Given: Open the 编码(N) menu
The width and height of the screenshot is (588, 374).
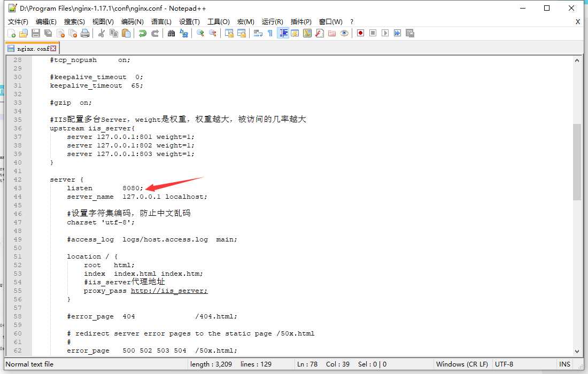Looking at the screenshot, I should pos(133,22).
